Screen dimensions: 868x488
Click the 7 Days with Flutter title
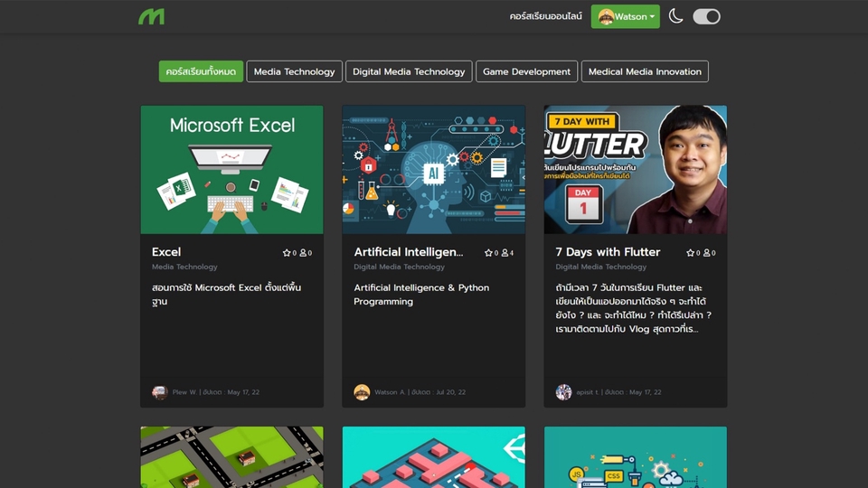pyautogui.click(x=608, y=252)
